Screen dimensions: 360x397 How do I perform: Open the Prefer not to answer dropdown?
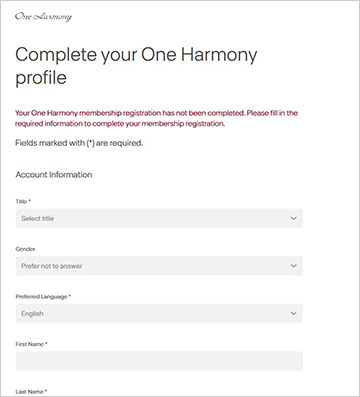159,266
